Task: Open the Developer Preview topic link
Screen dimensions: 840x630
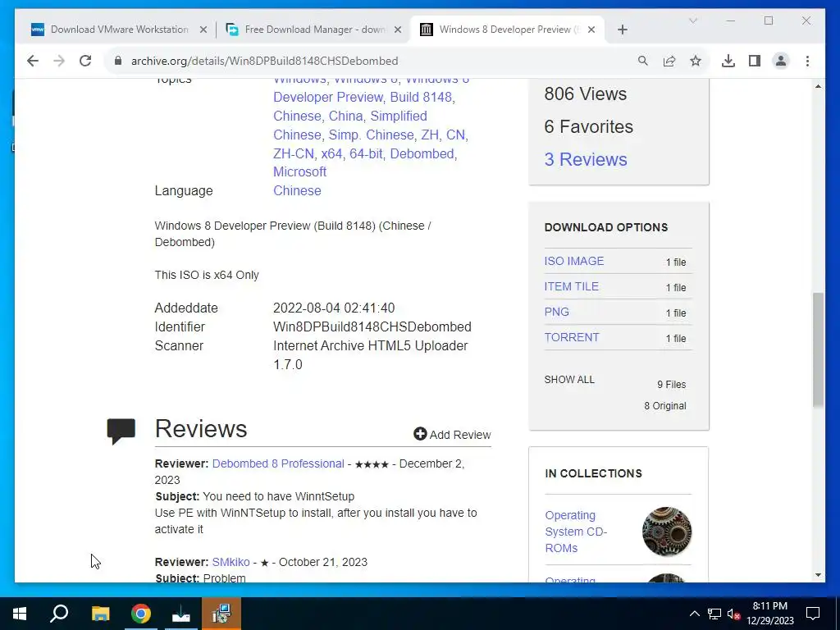Action: point(328,97)
